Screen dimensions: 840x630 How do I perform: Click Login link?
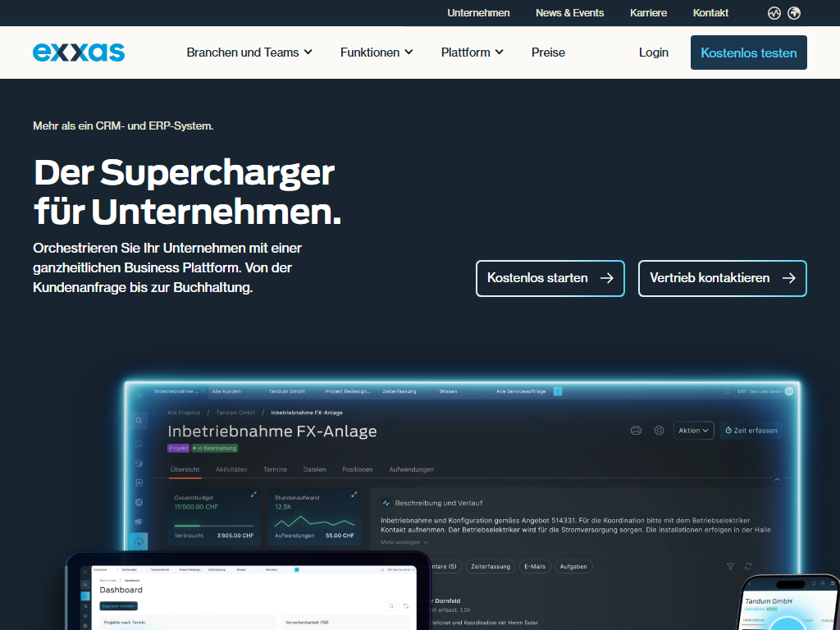coord(654,52)
